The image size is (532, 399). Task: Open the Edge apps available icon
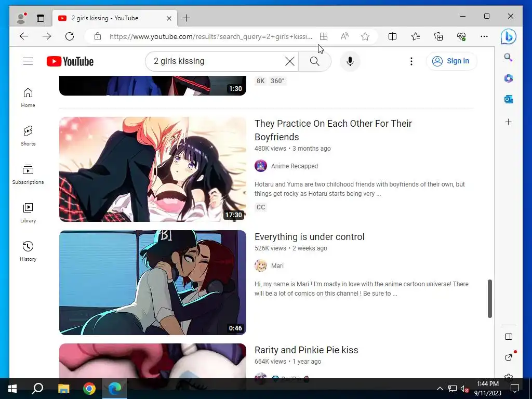324,36
